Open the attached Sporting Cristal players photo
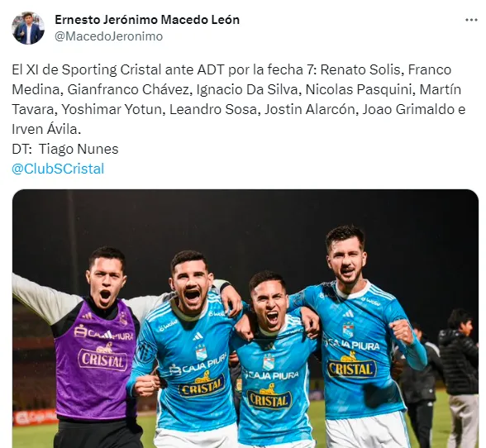This screenshot has height=448, width=486. point(245,319)
